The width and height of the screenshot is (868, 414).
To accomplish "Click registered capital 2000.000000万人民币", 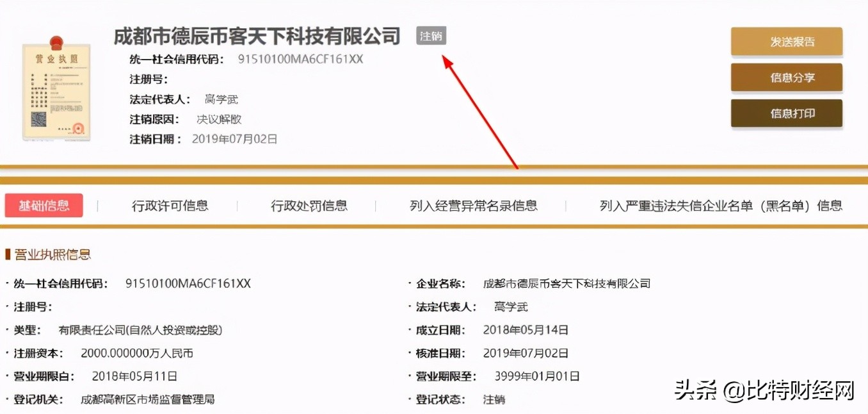I will [137, 353].
